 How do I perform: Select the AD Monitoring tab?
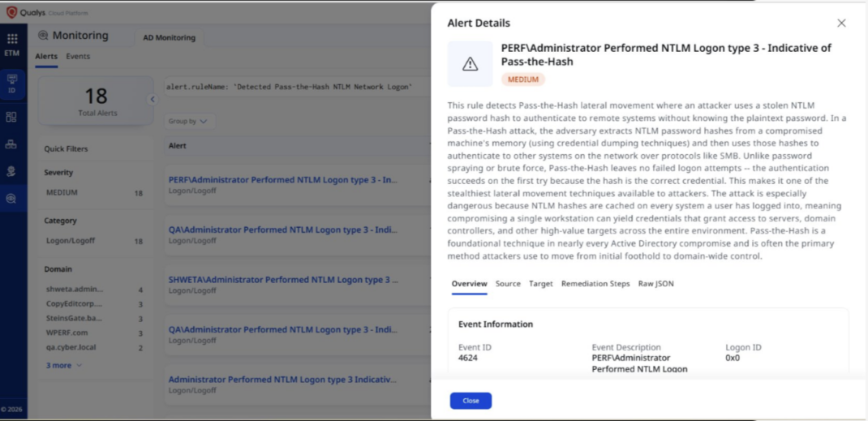(x=169, y=37)
